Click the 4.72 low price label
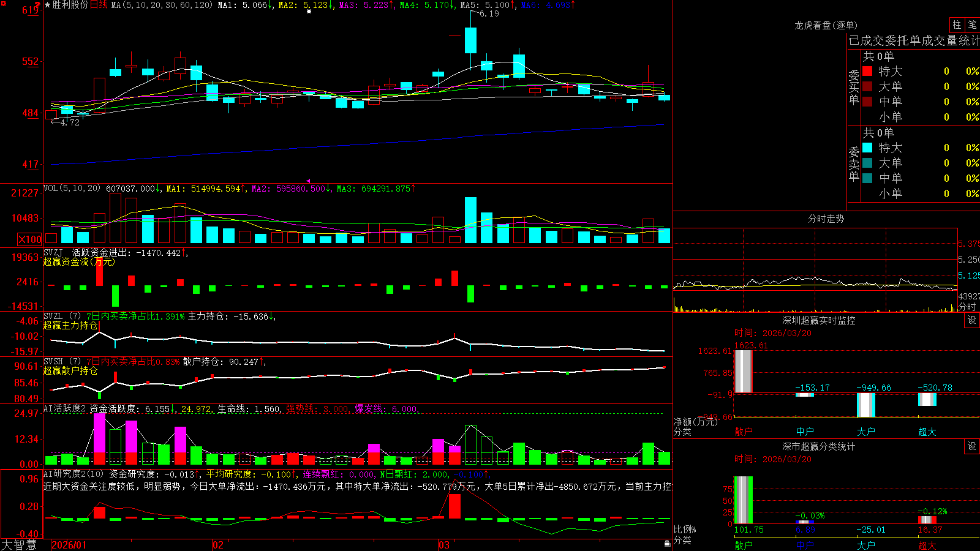The image size is (980, 551). point(70,122)
